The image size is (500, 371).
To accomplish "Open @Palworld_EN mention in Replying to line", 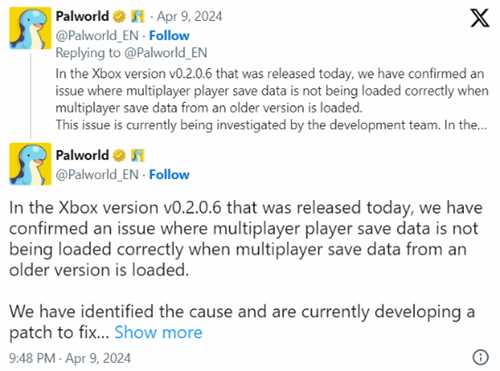I will [x=166, y=53].
